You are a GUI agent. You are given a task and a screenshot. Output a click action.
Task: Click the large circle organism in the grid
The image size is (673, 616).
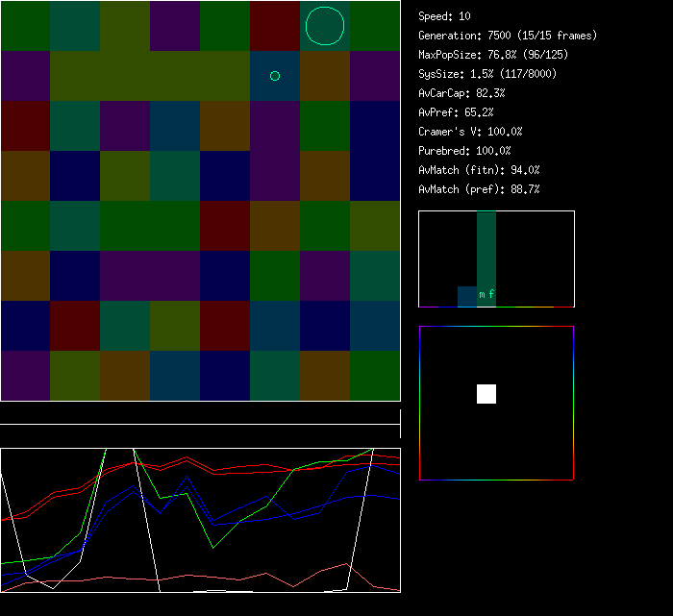[x=325, y=26]
